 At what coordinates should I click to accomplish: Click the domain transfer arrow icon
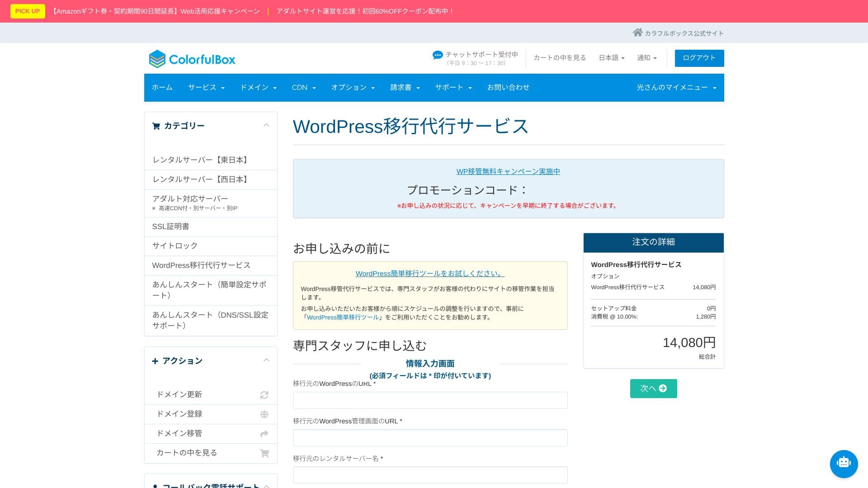tap(264, 434)
